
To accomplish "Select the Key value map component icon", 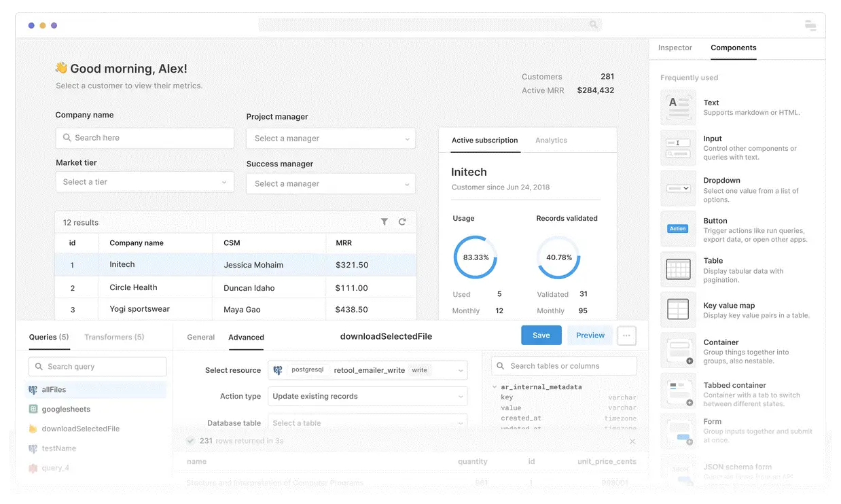I will (x=678, y=310).
